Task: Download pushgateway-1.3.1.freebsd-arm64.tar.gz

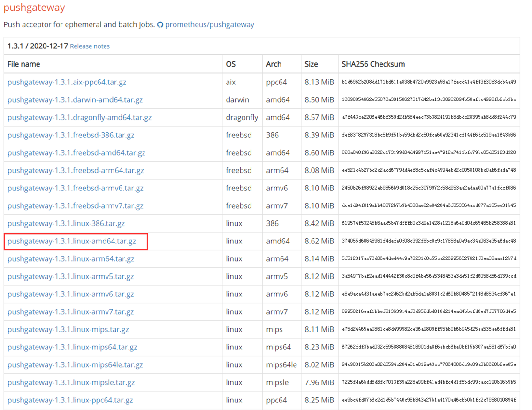Action: click(76, 170)
